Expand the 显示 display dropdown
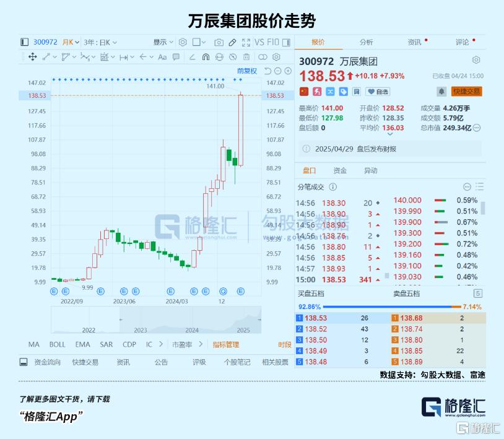Screen dimensions: 504x439 163,42
